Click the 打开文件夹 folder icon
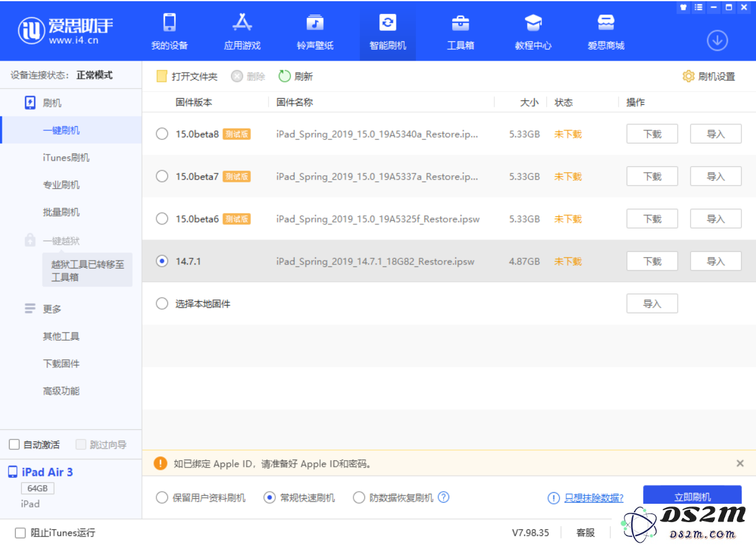Viewport: 756px width, 545px height. click(x=161, y=76)
